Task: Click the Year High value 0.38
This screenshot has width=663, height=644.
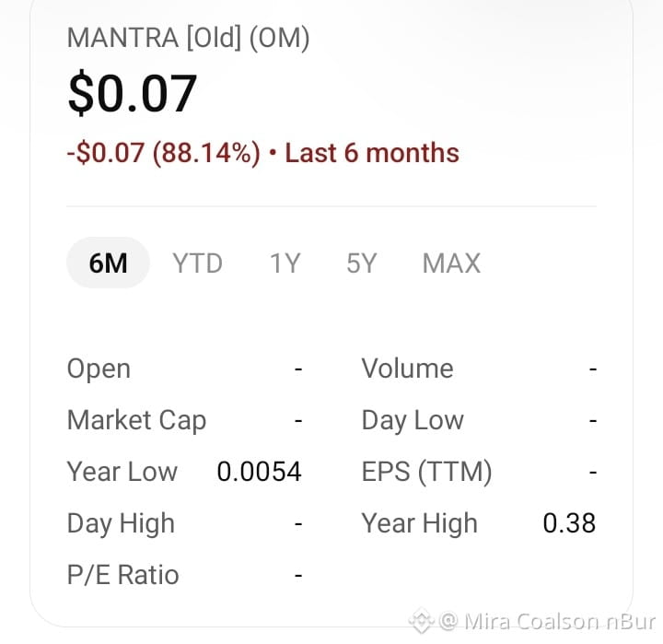Action: 569,523
